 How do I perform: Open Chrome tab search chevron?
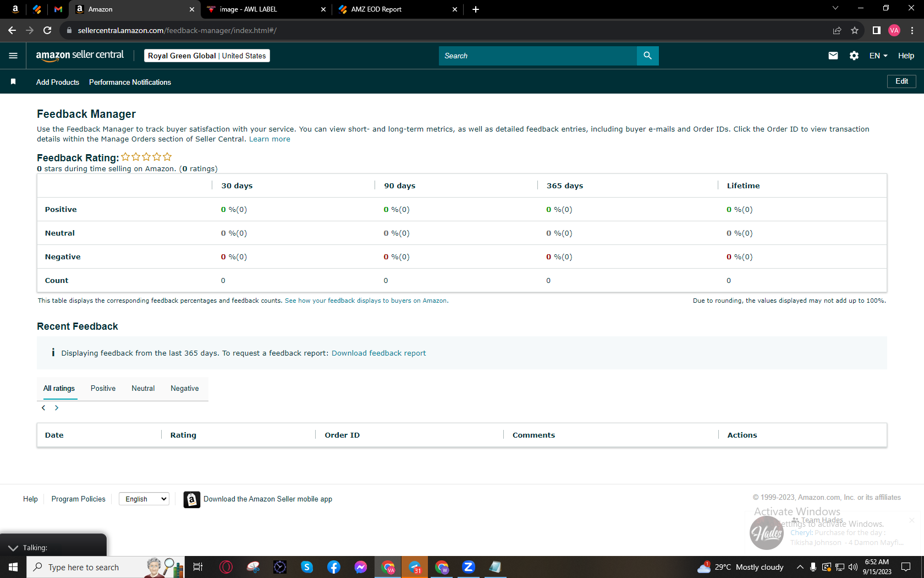pyautogui.click(x=835, y=8)
